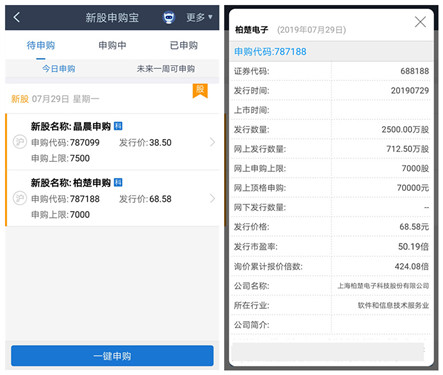Click 证券代码 value 688188
Viewport: 443px width, 375px height.
(415, 71)
